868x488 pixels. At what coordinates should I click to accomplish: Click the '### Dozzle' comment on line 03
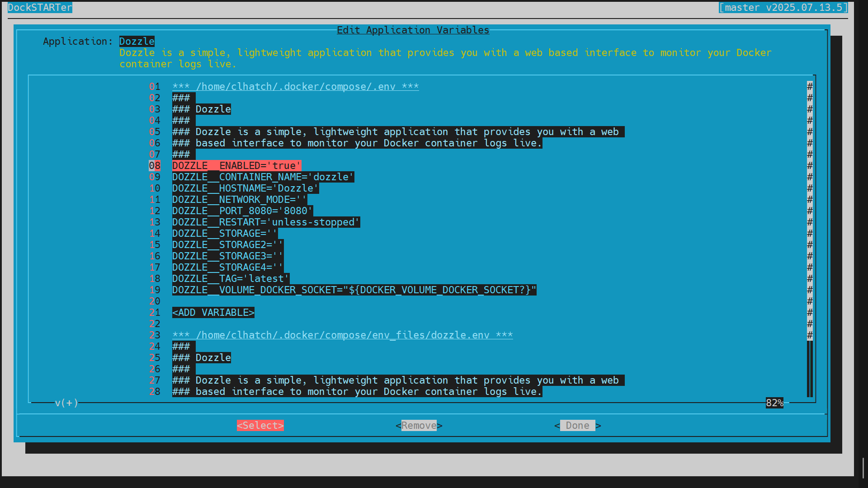click(202, 109)
